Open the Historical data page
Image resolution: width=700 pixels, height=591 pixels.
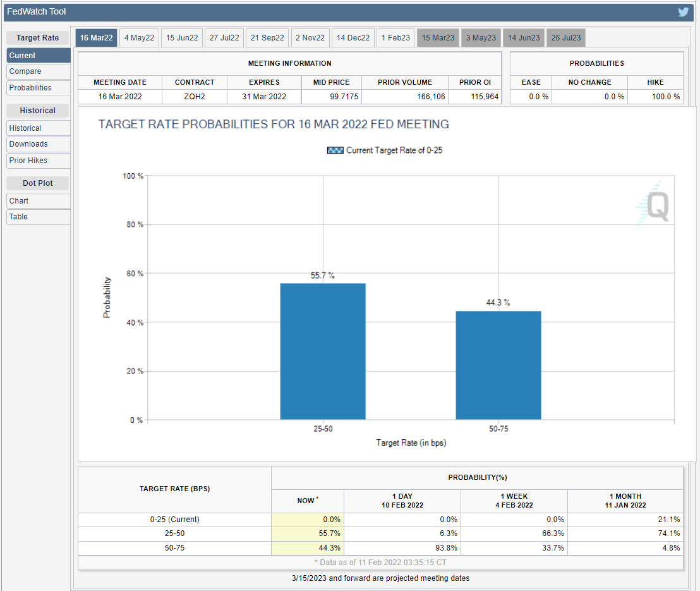[x=38, y=128]
